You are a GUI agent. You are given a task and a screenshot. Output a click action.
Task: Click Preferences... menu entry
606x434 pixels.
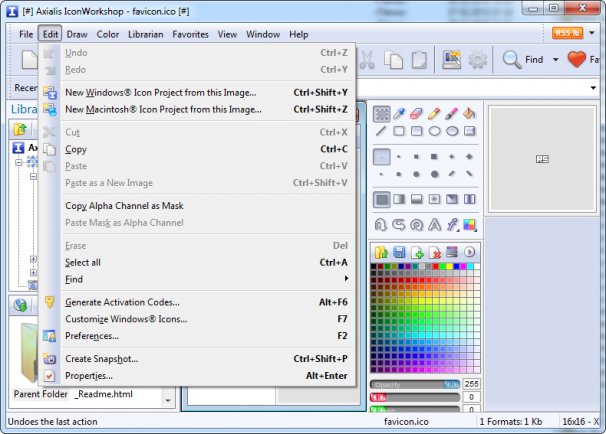(197, 336)
